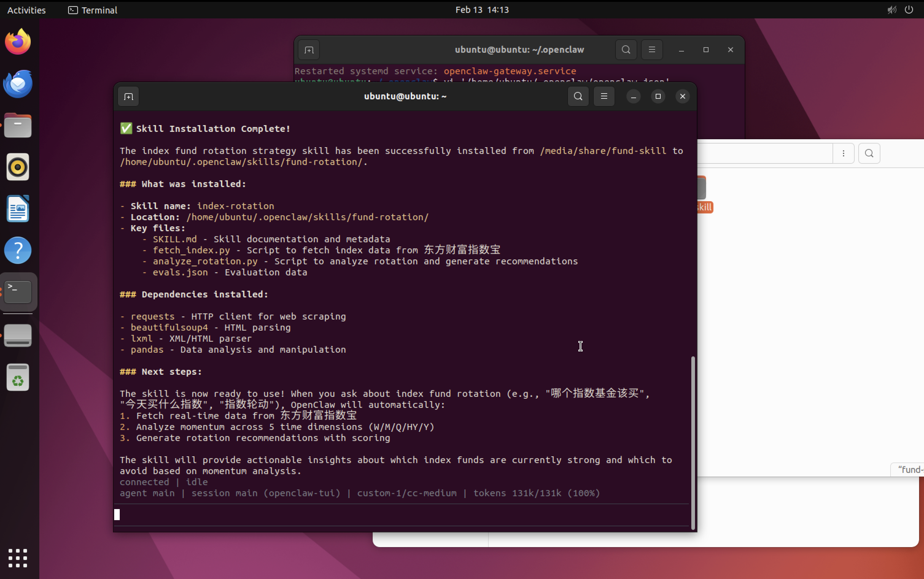Viewport: 924px width, 579px height.
Task: Open Help from the dock
Action: [18, 251]
